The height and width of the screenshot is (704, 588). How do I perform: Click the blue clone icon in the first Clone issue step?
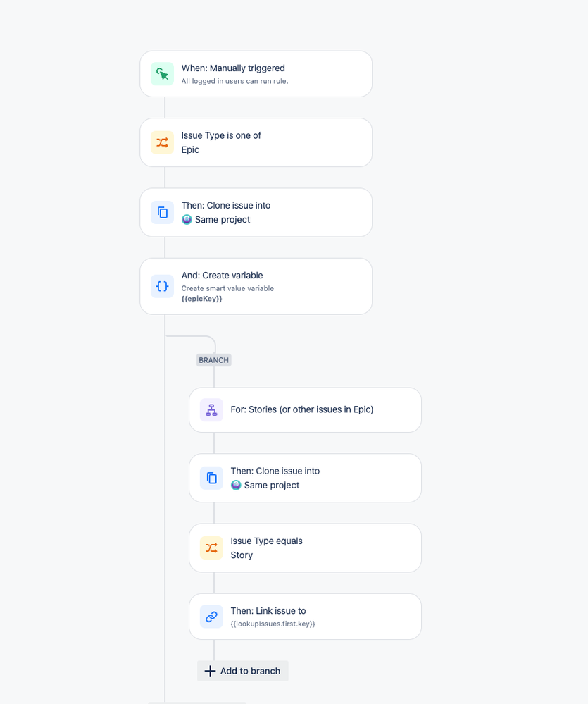pos(163,212)
